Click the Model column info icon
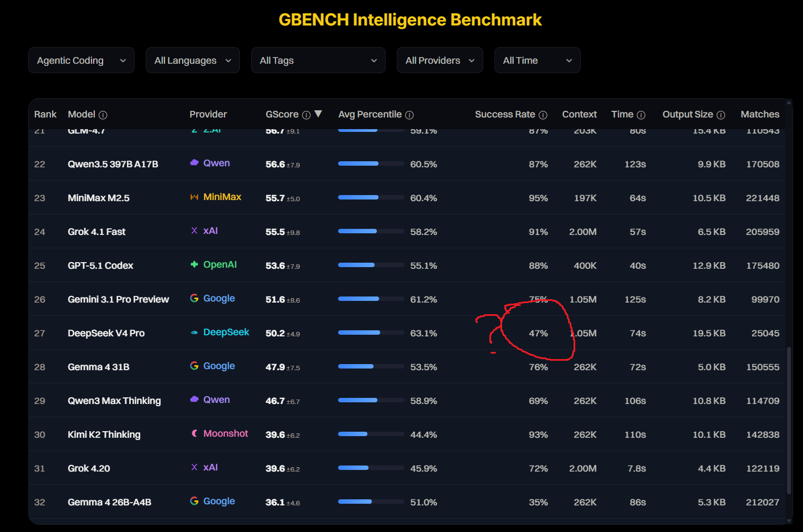803x532 pixels. [103, 115]
